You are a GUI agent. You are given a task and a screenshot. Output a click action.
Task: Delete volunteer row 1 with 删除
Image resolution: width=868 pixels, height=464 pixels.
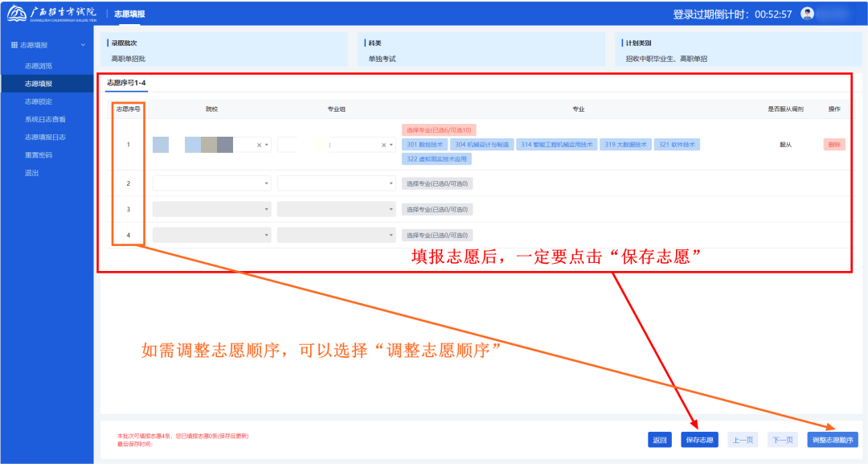click(833, 145)
